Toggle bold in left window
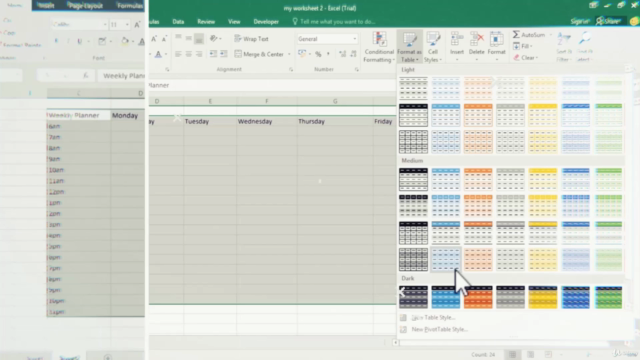Viewport: 640px width, 360px height. pos(56,41)
